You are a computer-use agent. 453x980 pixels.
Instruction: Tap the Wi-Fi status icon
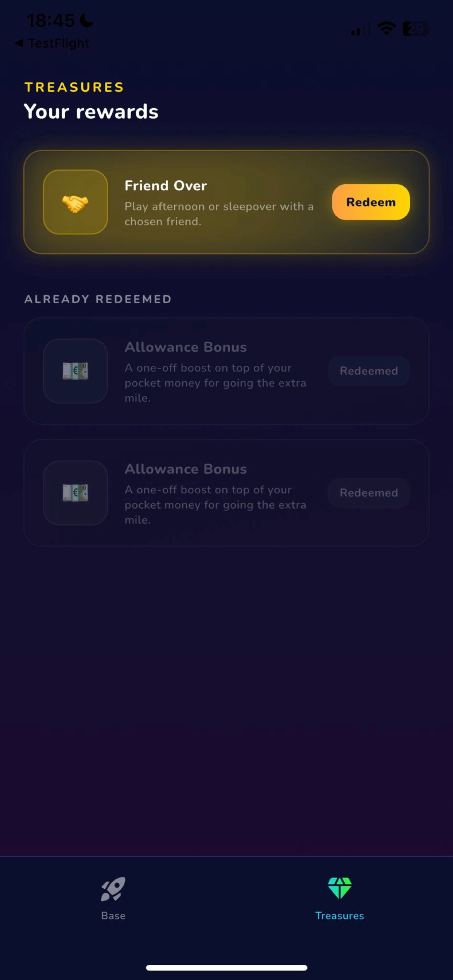[386, 28]
